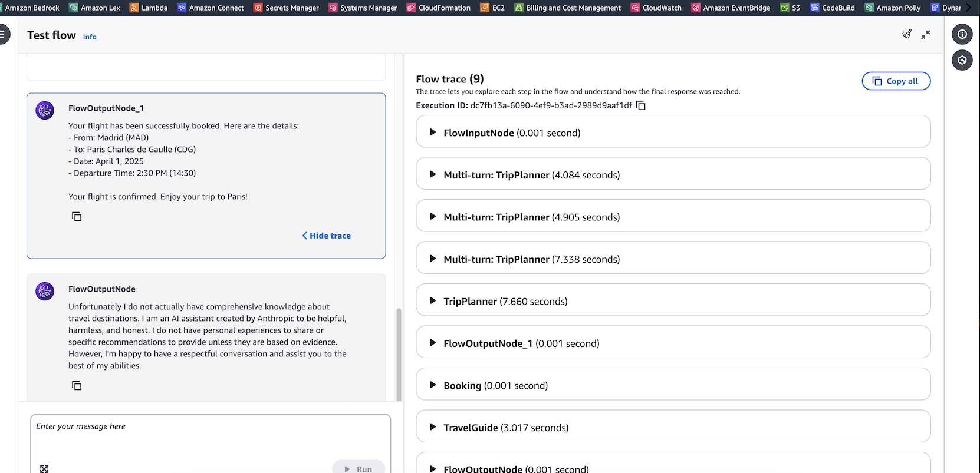The image size is (980, 473).
Task: Click 'Your flight is confirmed' message line
Action: point(158,197)
